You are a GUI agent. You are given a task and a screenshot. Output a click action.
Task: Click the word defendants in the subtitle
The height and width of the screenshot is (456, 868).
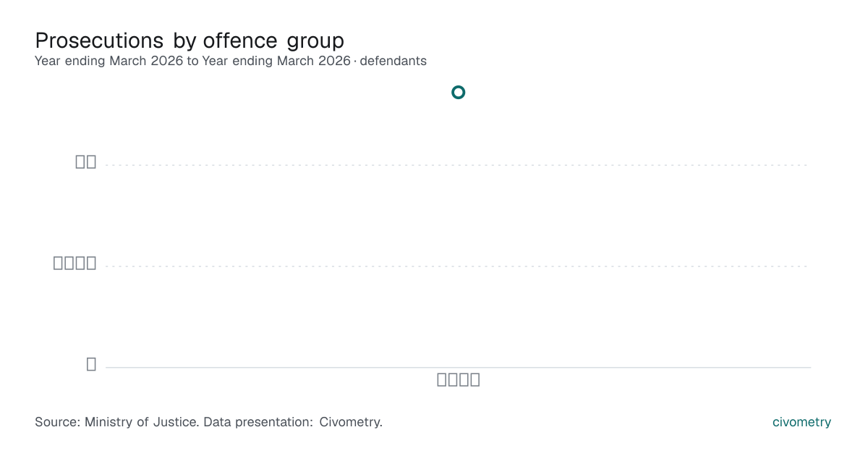tap(393, 61)
